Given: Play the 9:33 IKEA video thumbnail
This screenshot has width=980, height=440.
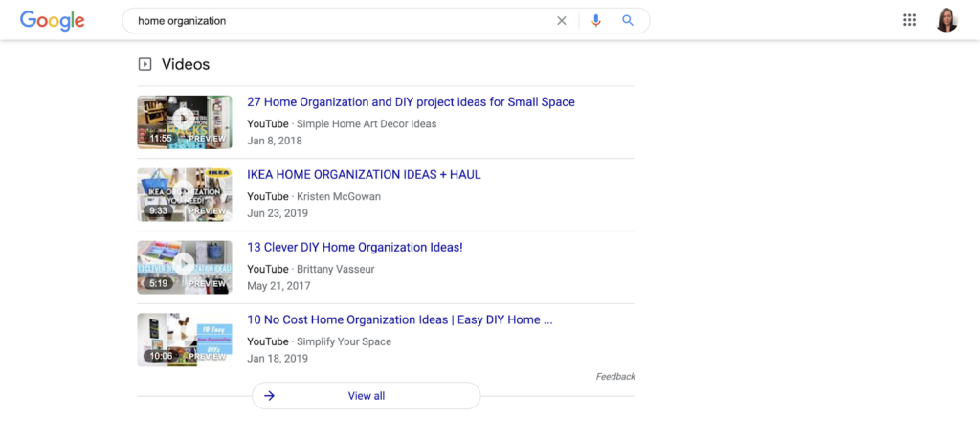Looking at the screenshot, I should point(185,194).
